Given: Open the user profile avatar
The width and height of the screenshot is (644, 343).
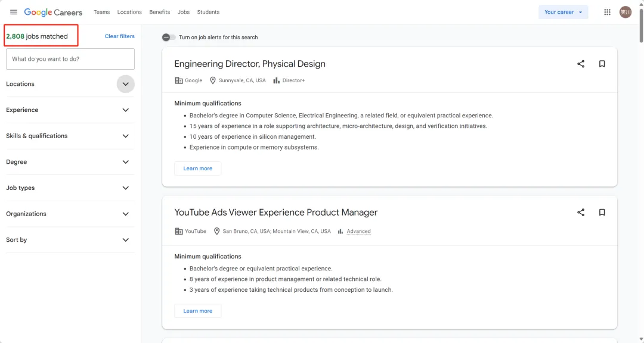Looking at the screenshot, I should click(x=625, y=13).
